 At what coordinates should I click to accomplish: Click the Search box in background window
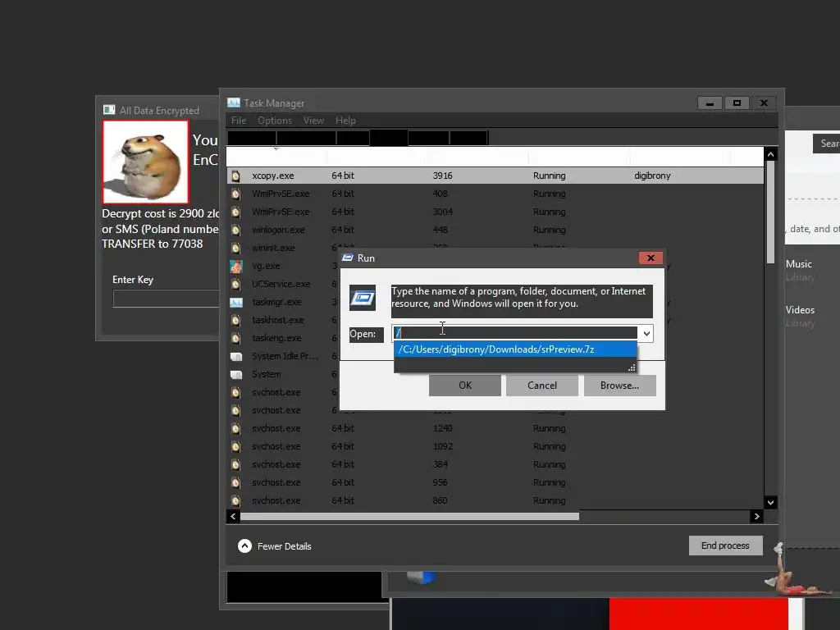point(827,144)
